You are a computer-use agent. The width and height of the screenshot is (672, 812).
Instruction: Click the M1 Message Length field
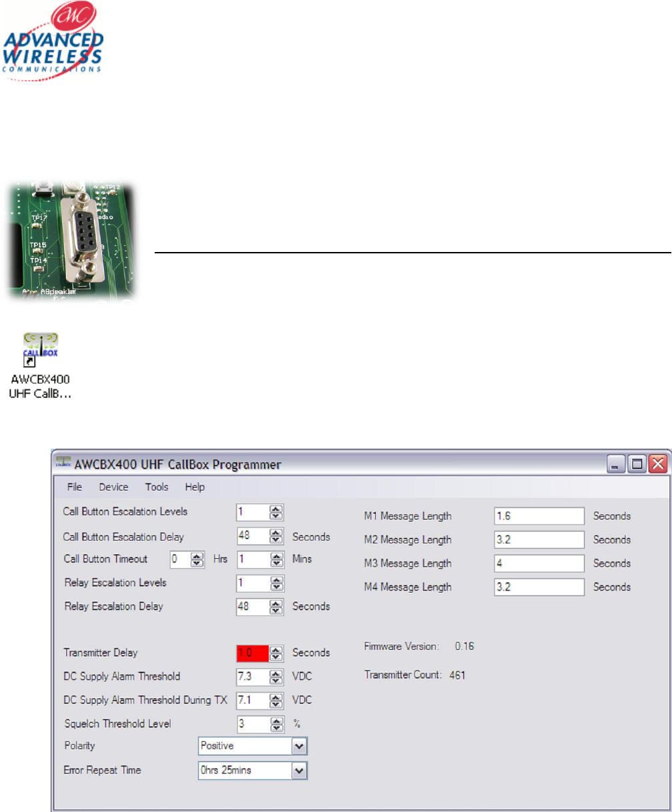pos(539,516)
